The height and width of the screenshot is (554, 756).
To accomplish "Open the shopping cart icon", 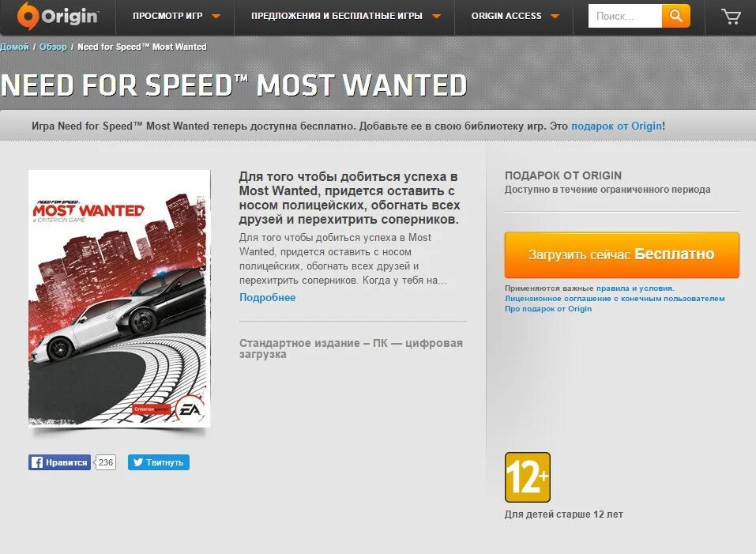I will [x=731, y=17].
